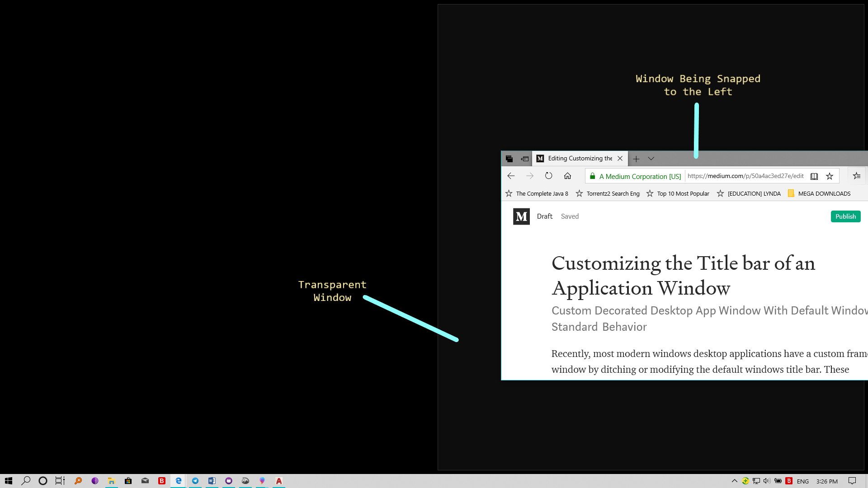Click the back navigation arrow

pyautogui.click(x=511, y=176)
